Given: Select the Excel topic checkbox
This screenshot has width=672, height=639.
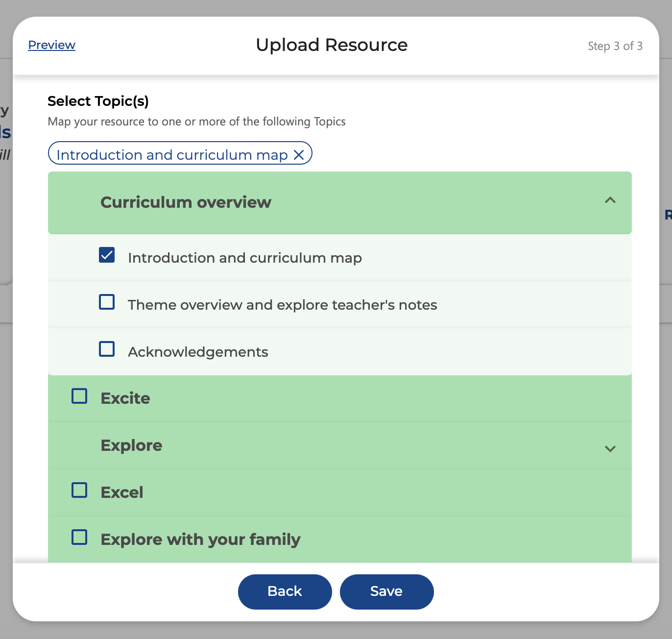Looking at the screenshot, I should 79,491.
